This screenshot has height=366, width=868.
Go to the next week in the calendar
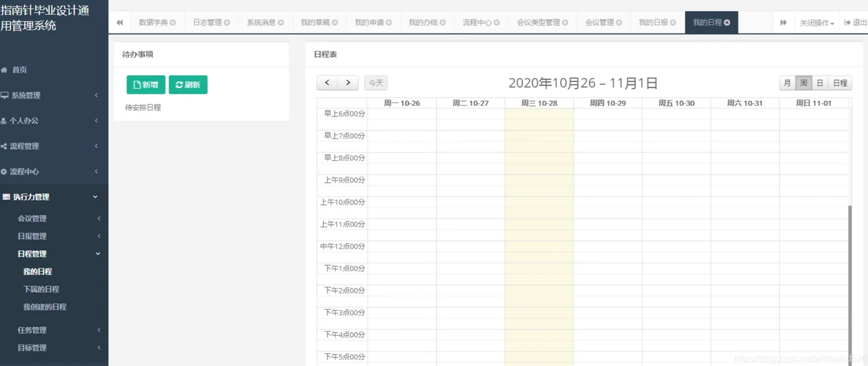(348, 83)
